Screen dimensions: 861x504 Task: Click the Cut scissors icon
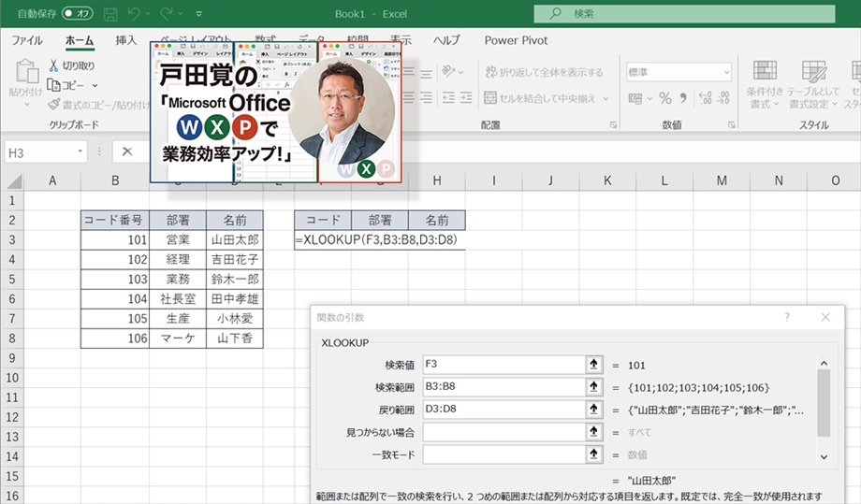click(53, 65)
